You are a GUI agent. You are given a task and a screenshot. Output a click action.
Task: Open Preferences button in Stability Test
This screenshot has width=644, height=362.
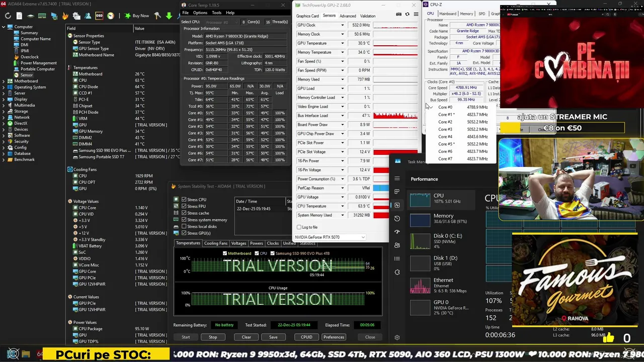tap(334, 337)
